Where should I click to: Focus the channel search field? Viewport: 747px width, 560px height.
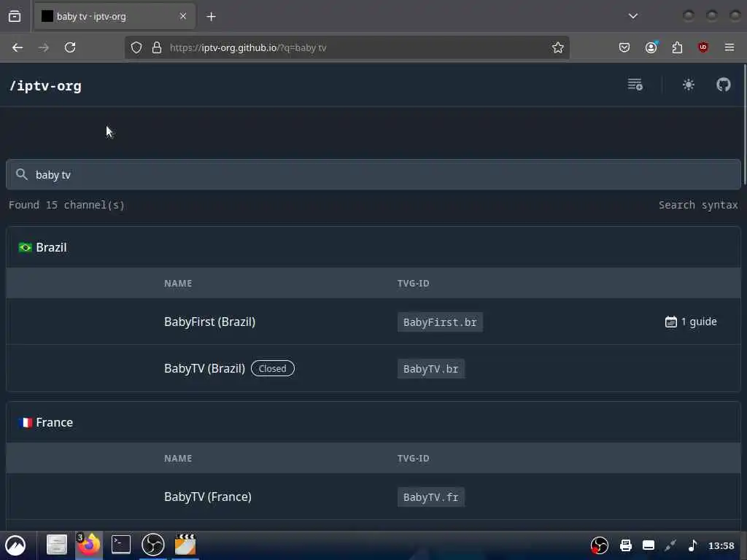pyautogui.click(x=373, y=175)
